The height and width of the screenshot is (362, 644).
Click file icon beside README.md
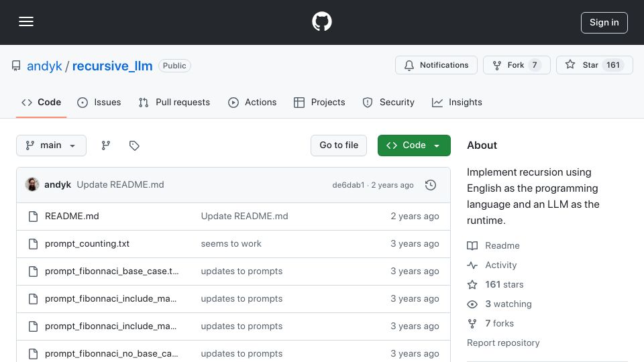click(x=34, y=217)
